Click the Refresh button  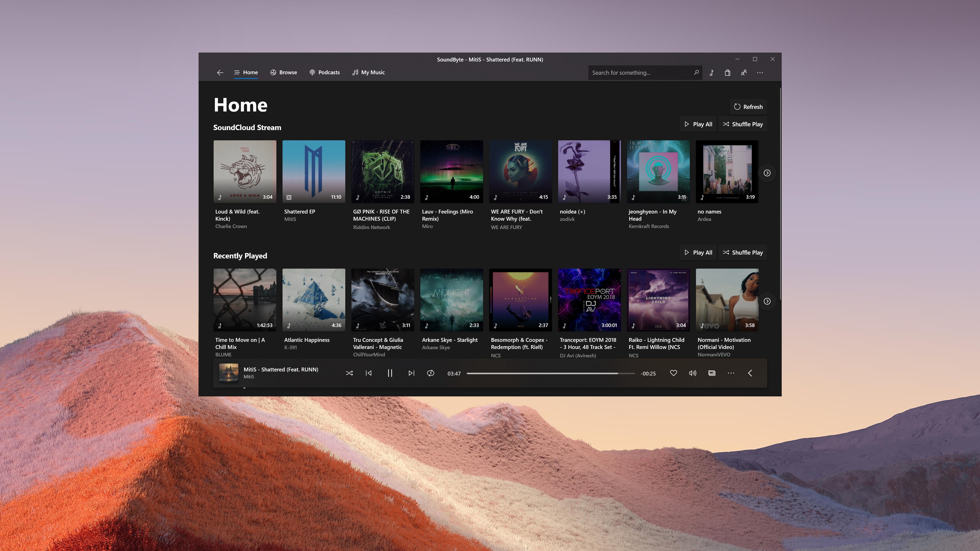point(748,107)
